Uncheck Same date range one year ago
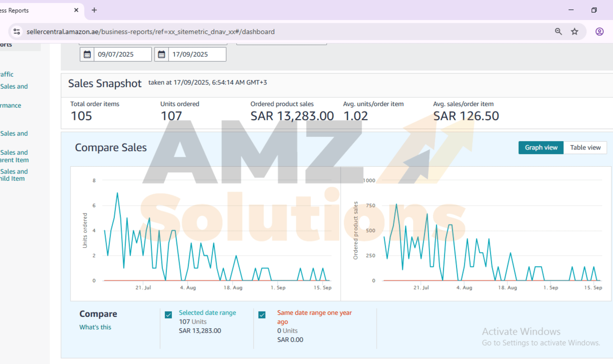The height and width of the screenshot is (364, 613). click(262, 315)
